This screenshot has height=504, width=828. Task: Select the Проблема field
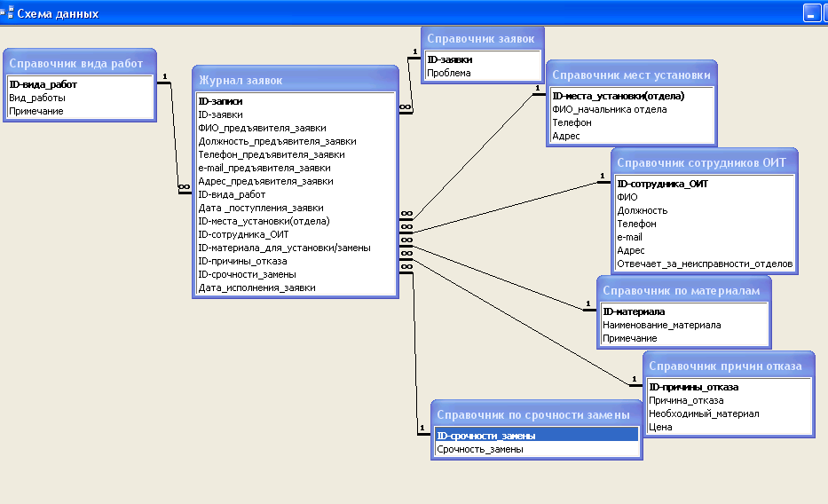(483, 73)
